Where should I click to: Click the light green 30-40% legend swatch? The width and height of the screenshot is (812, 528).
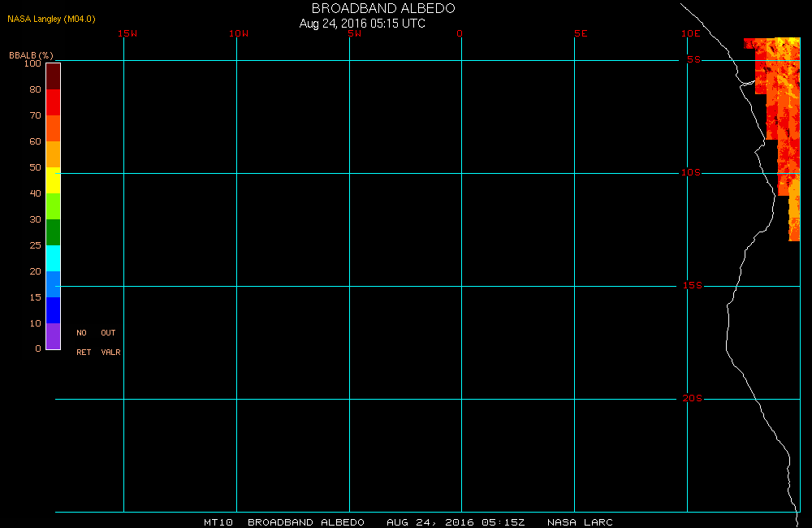(x=54, y=206)
